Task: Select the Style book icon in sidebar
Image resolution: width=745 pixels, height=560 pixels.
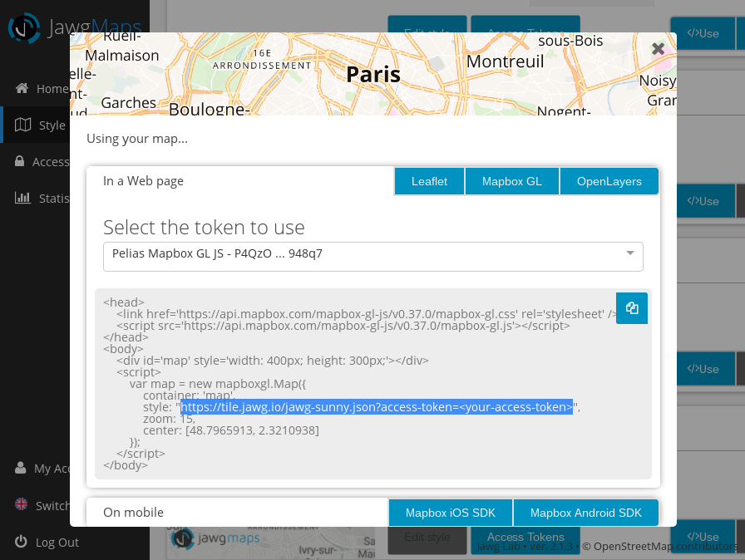Action: (21, 125)
